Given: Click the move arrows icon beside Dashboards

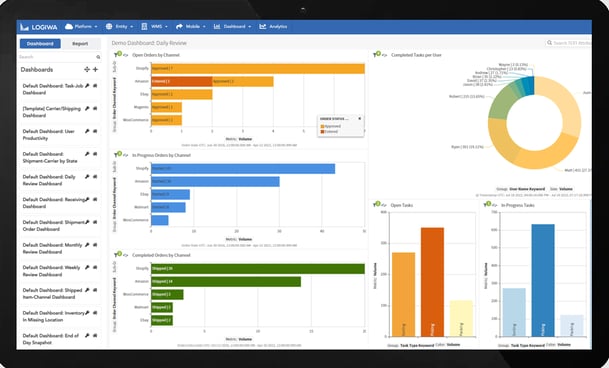Looking at the screenshot, I should tap(87, 70).
